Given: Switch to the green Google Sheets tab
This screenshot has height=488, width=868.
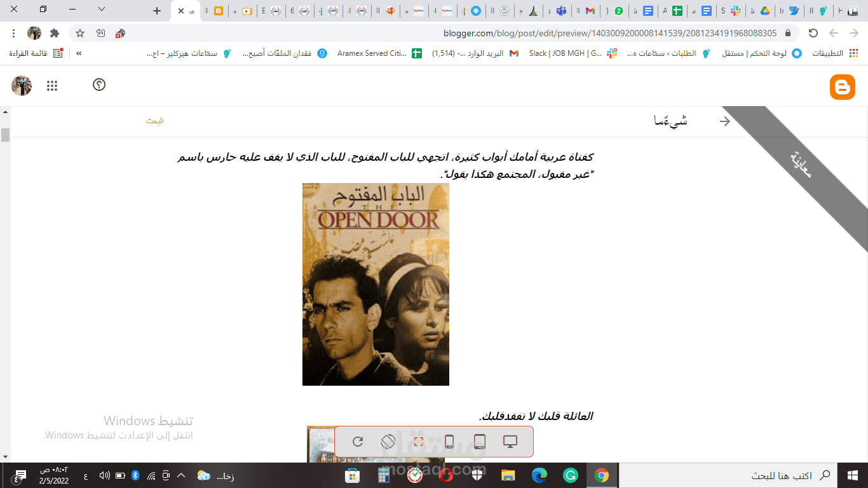Looking at the screenshot, I should click(677, 11).
